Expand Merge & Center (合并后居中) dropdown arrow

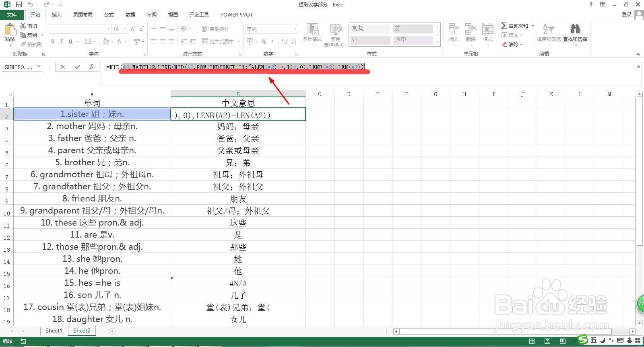[x=239, y=41]
